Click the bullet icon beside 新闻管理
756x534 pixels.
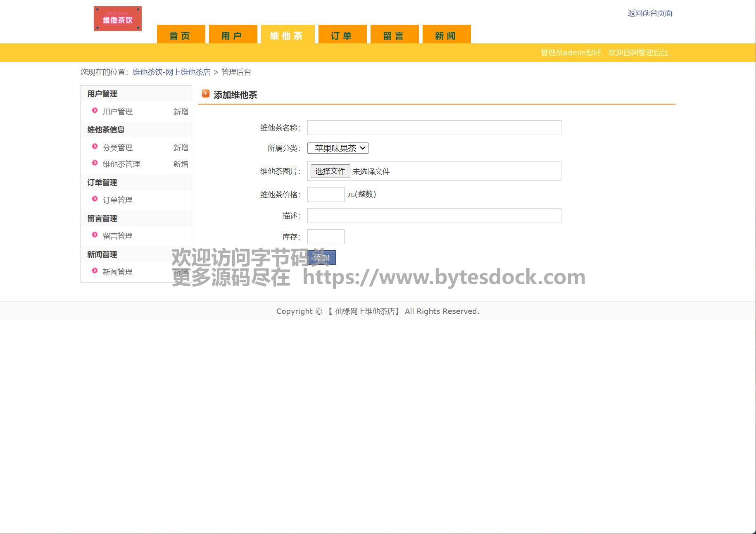(95, 271)
